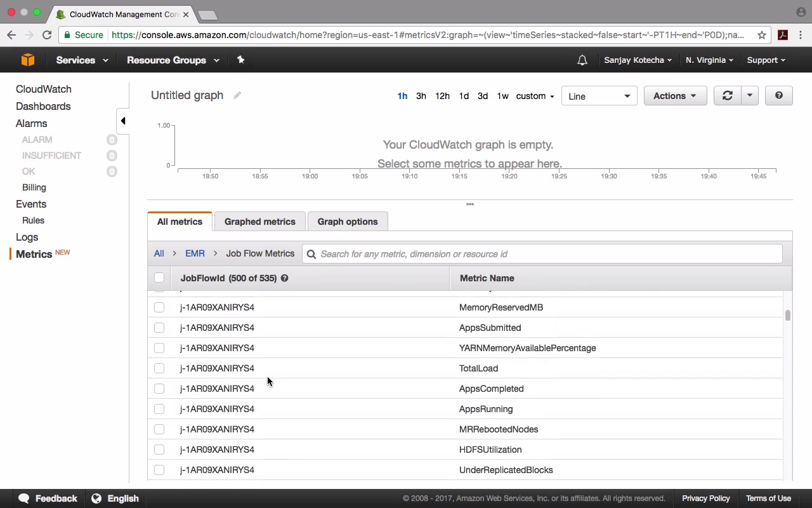Screen dimensions: 812x508
Task: Open the notifications bell
Action: click(x=582, y=60)
